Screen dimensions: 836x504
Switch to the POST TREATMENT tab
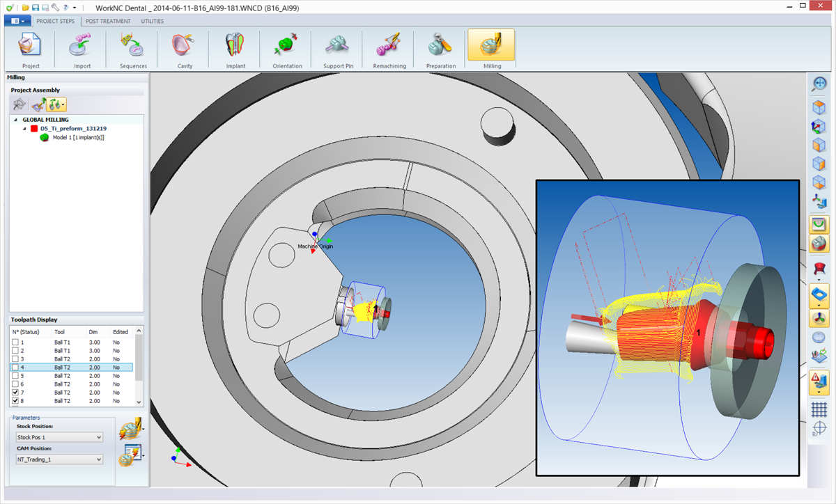(108, 21)
